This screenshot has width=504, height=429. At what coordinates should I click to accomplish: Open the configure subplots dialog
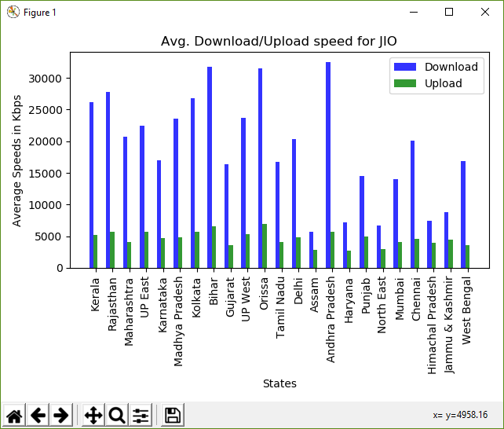(141, 416)
